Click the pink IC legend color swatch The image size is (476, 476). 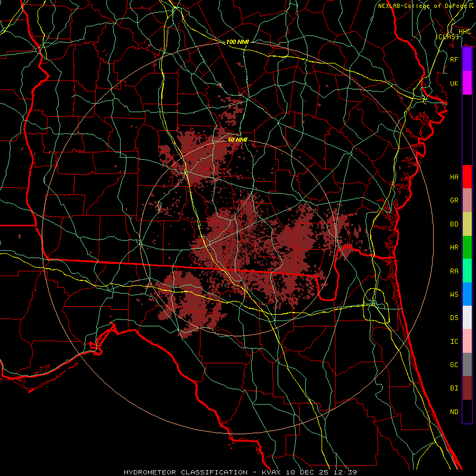click(467, 341)
